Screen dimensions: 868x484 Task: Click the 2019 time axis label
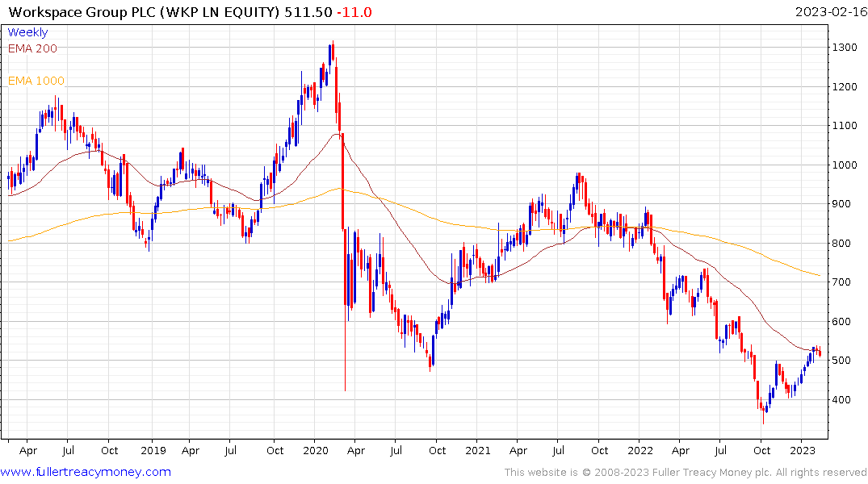tap(153, 450)
